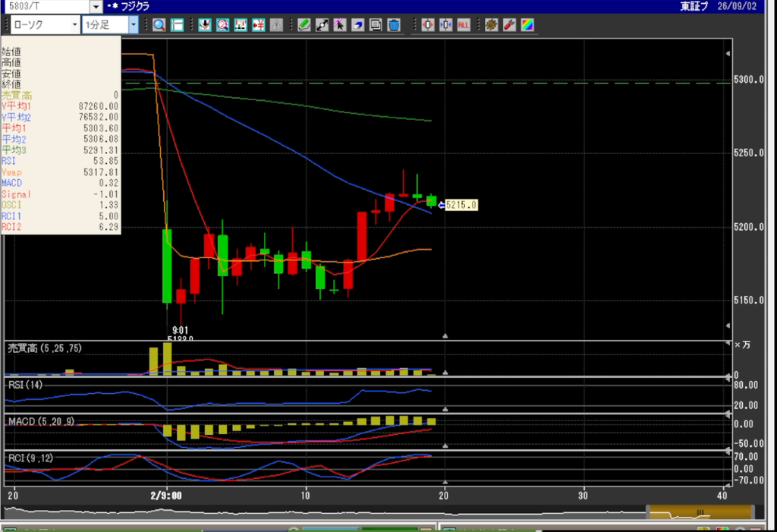Screen dimensions: 777x532
Task: Choose the trend line drawing tool
Action: [322, 25]
